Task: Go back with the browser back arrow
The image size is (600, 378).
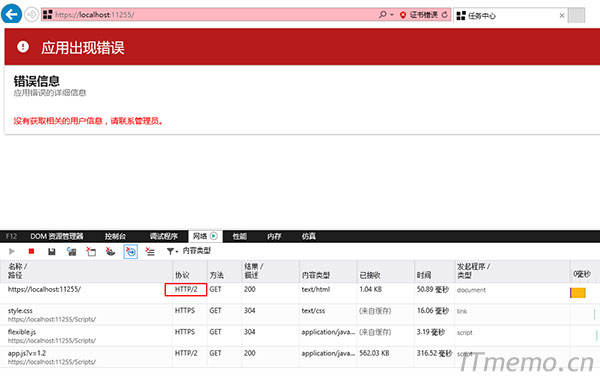Action: [x=11, y=14]
